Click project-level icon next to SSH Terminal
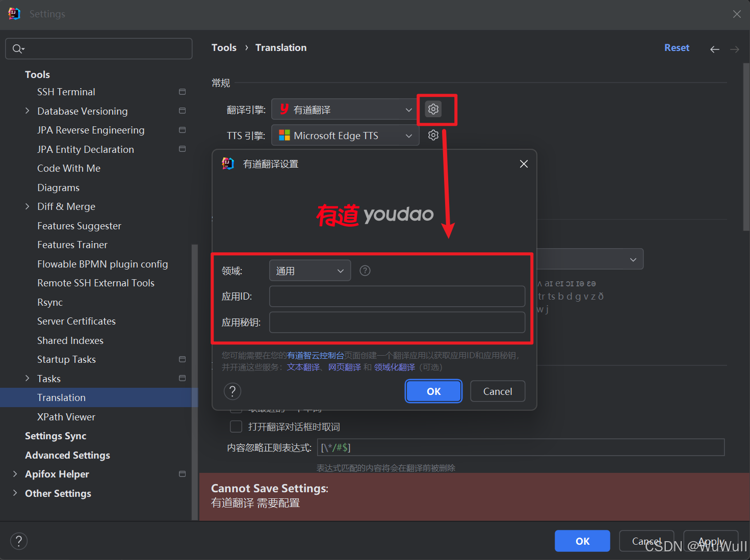750x560 pixels. click(x=182, y=92)
